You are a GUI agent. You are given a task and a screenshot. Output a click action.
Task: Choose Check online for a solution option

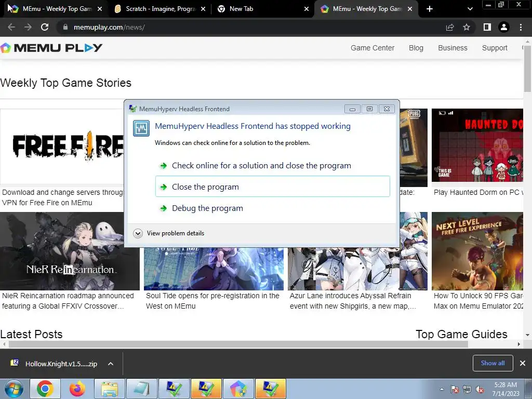tap(272, 166)
